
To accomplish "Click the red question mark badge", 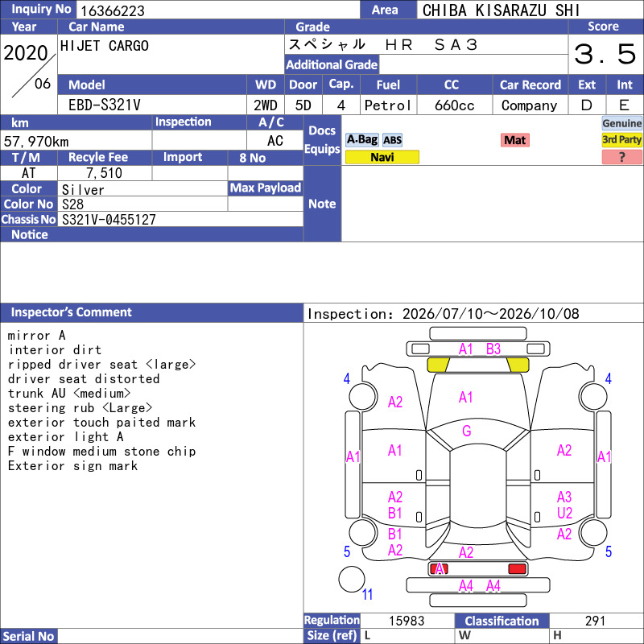I will [x=621, y=157].
